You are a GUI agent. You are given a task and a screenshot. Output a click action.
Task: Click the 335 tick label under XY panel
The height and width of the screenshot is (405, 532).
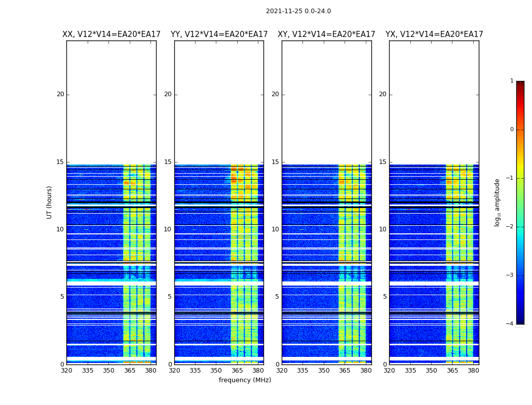(302, 371)
